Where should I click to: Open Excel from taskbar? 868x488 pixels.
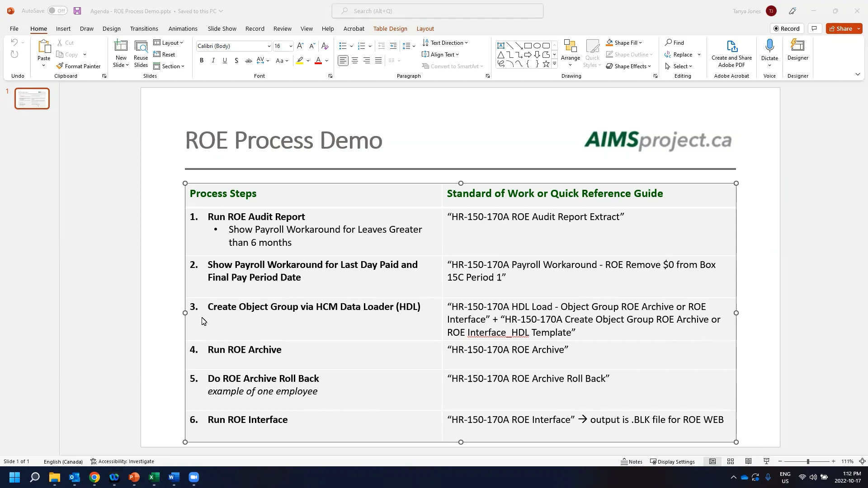pos(154,477)
